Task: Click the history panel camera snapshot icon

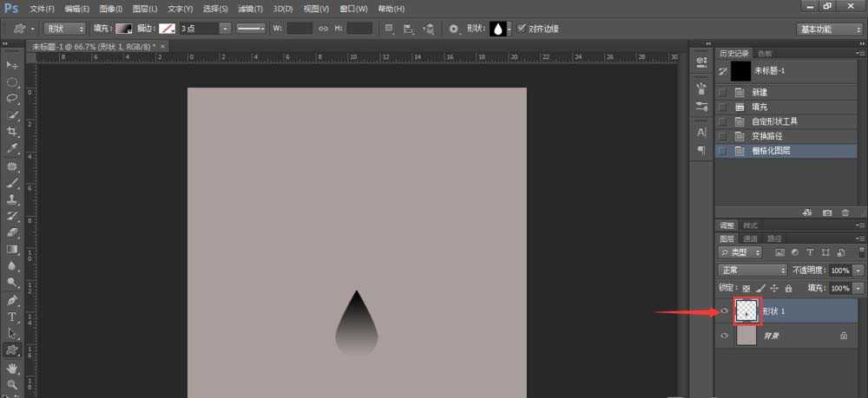Action: tap(826, 212)
